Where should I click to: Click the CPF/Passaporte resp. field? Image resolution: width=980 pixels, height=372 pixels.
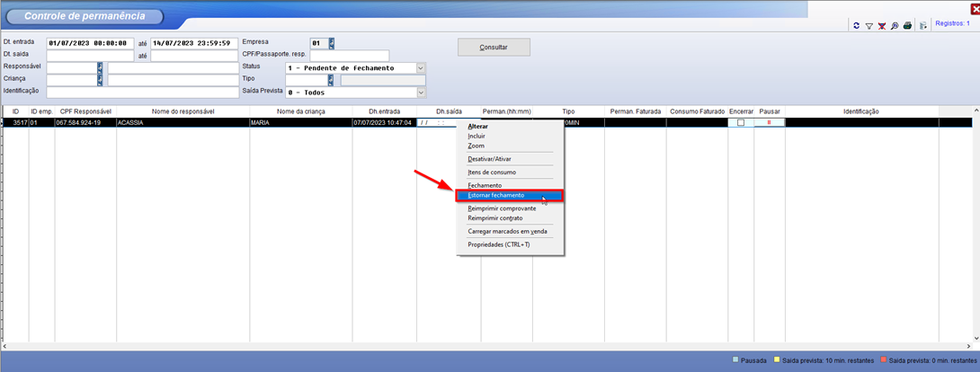coord(350,56)
